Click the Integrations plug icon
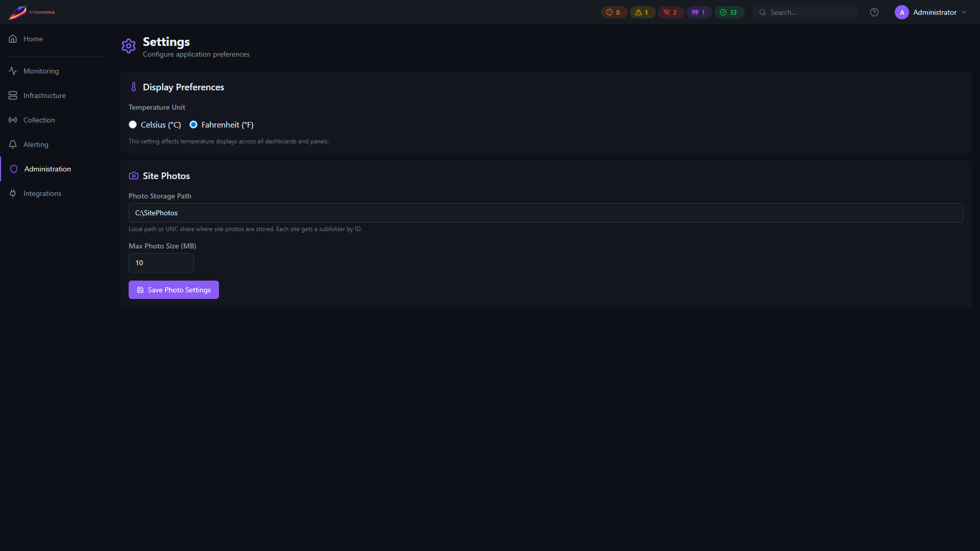Screen dimensions: 980x551 tap(13, 193)
